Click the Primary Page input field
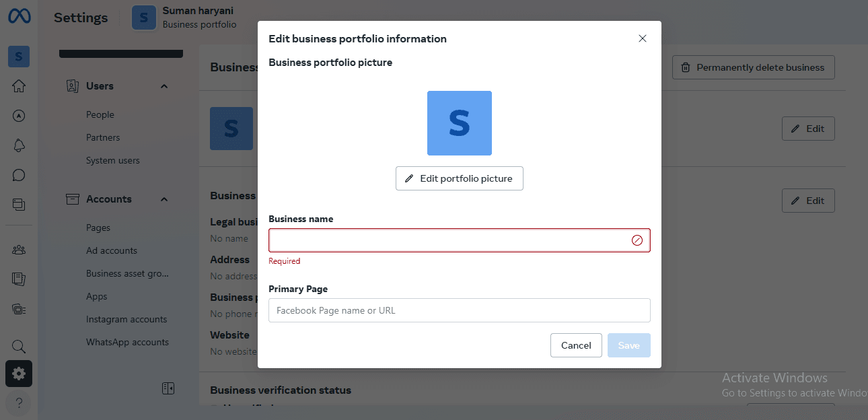The image size is (868, 420). pyautogui.click(x=460, y=310)
